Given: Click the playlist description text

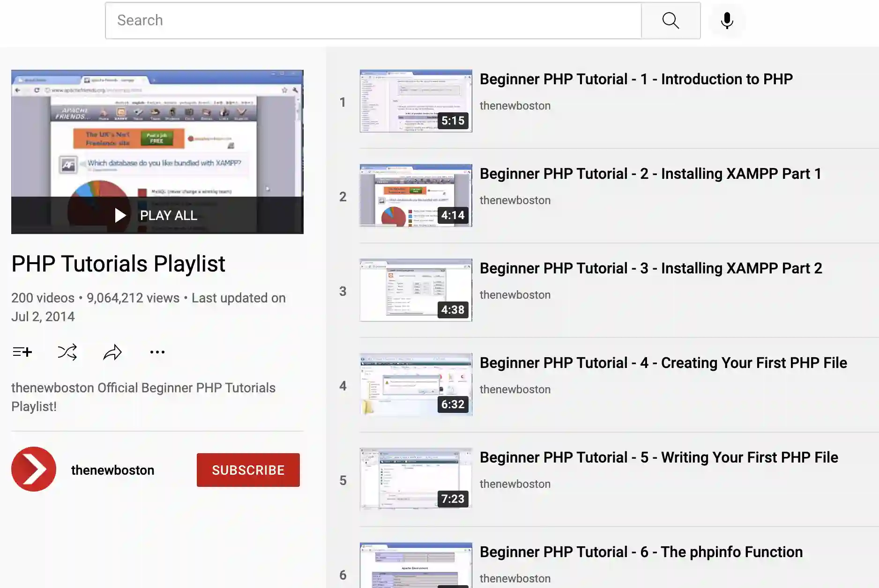Looking at the screenshot, I should (x=143, y=397).
